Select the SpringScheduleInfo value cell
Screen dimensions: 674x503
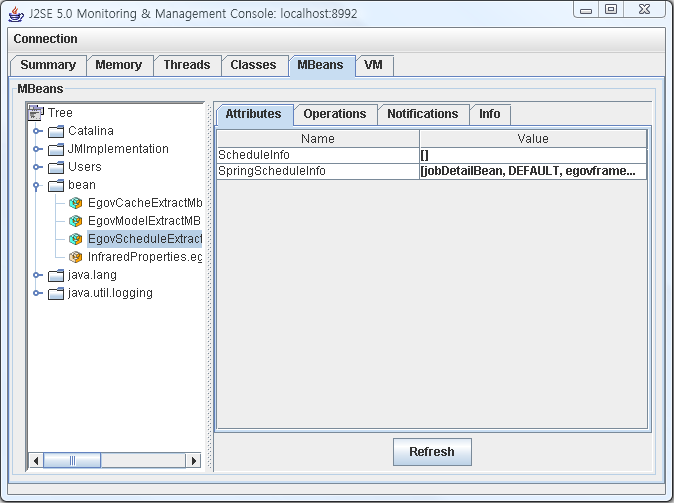coord(532,171)
